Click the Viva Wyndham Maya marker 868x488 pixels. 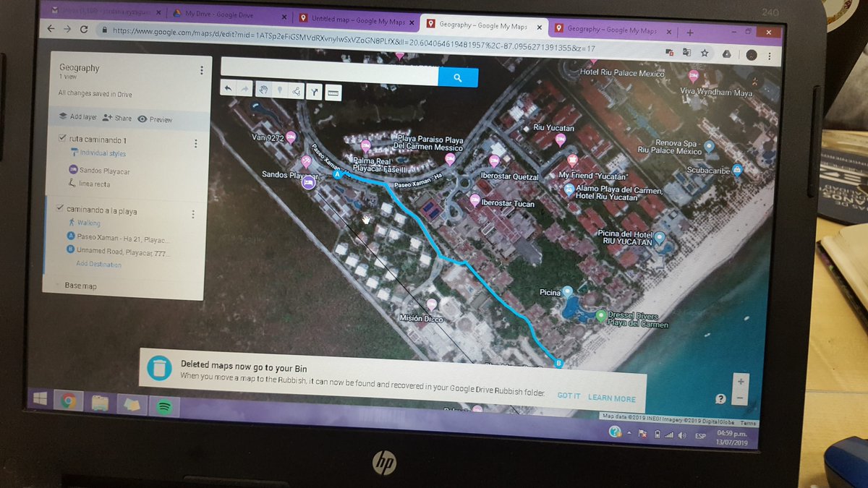(693, 75)
